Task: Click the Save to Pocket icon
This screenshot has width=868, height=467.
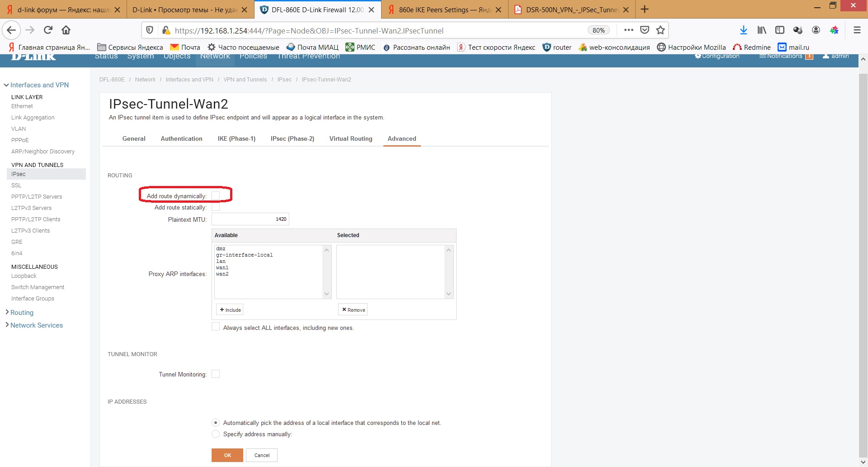Action: [x=645, y=30]
